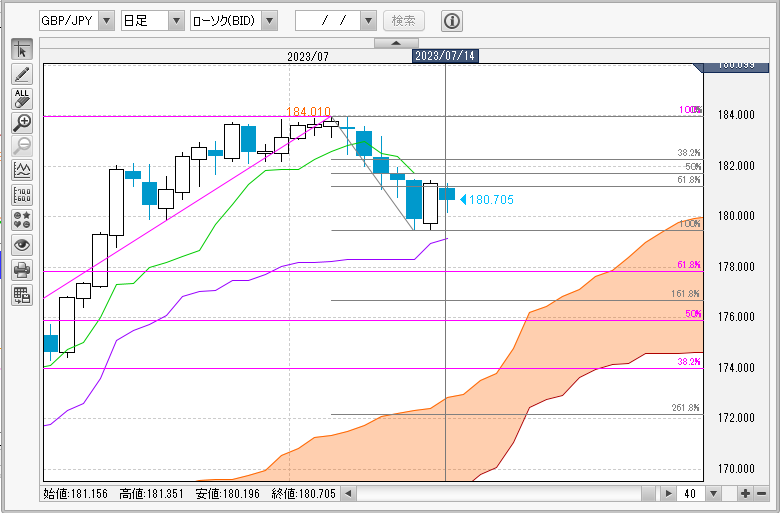Image resolution: width=780 pixels, height=513 pixels.
Task: Open the bar count 40 dropdown
Action: (714, 494)
